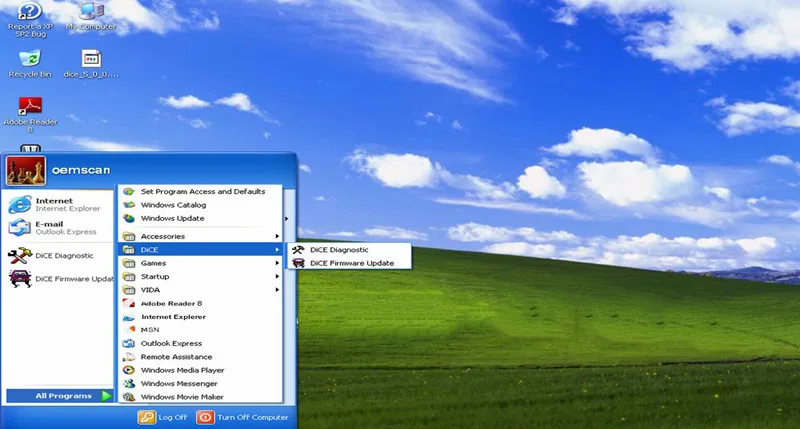Click the Remote Assistance icon

(129, 357)
